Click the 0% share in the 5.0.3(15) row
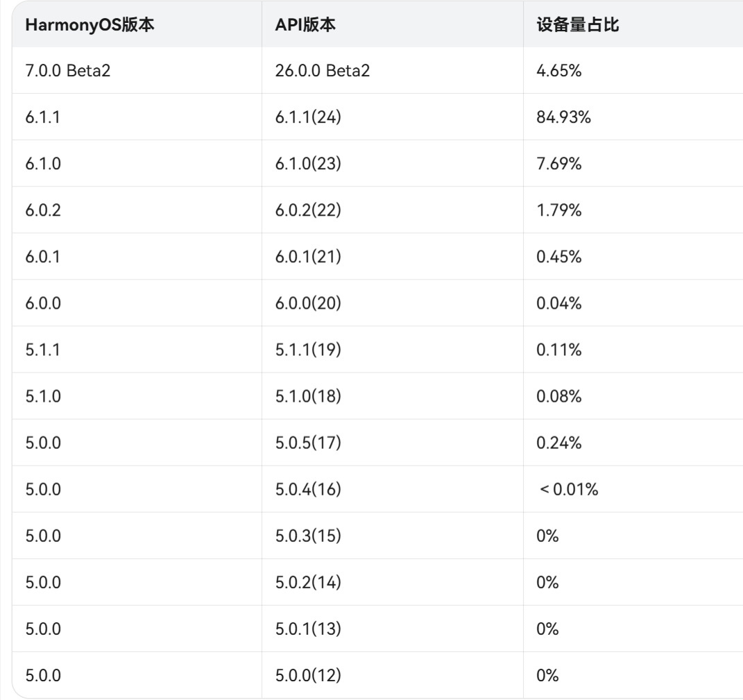Screen dimensions: 743x700 [x=547, y=536]
